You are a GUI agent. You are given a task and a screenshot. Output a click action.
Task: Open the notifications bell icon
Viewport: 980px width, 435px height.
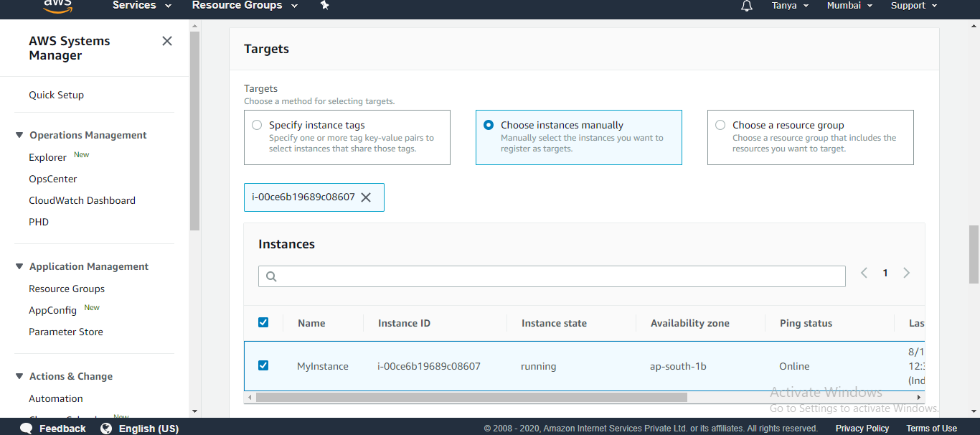[x=747, y=6]
